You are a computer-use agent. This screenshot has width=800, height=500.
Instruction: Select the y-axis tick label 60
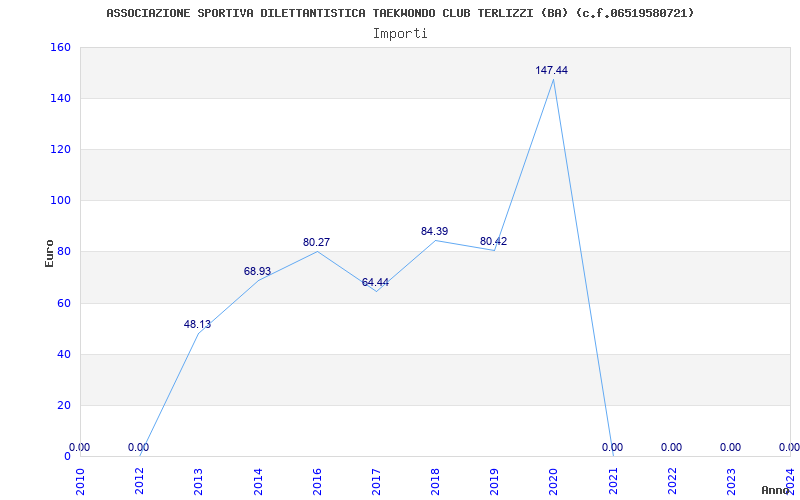click(x=64, y=303)
